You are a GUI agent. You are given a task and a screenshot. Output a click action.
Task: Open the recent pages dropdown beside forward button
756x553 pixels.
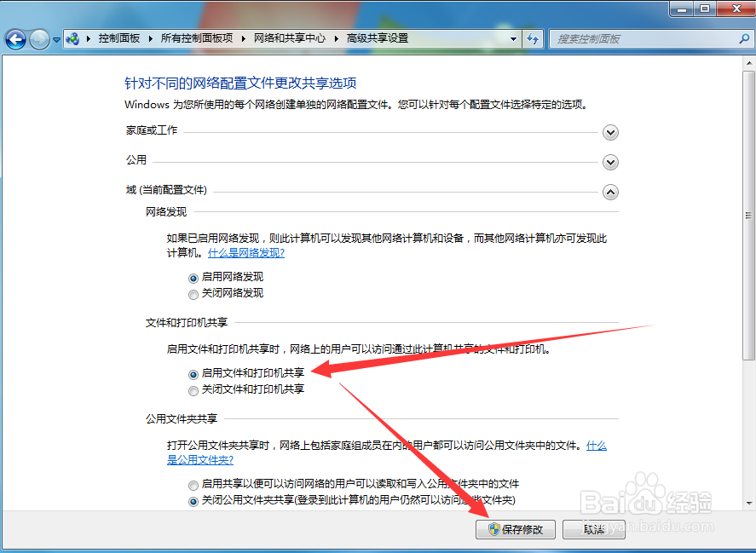[55, 38]
